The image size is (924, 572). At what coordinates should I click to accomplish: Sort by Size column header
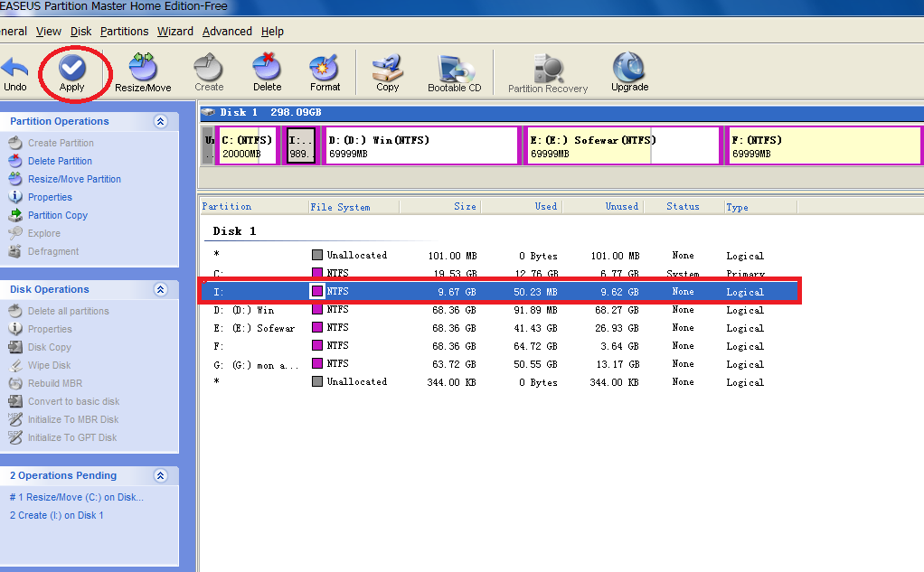[x=441, y=207]
